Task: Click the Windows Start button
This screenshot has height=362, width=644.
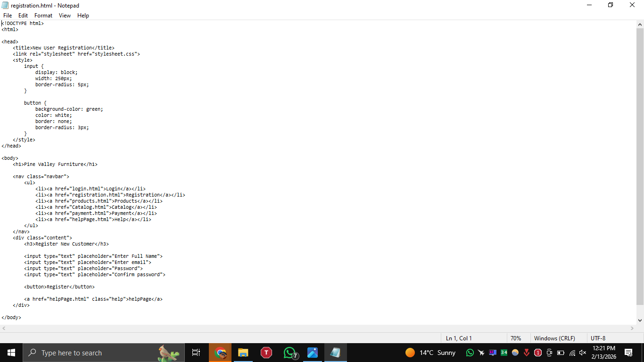Action: tap(10, 352)
